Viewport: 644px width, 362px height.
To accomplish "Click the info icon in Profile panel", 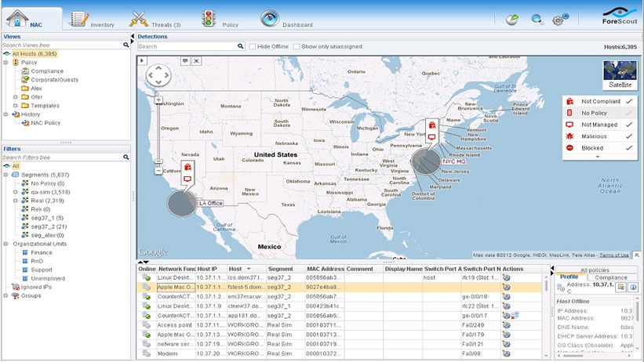I will pyautogui.click(x=632, y=288).
